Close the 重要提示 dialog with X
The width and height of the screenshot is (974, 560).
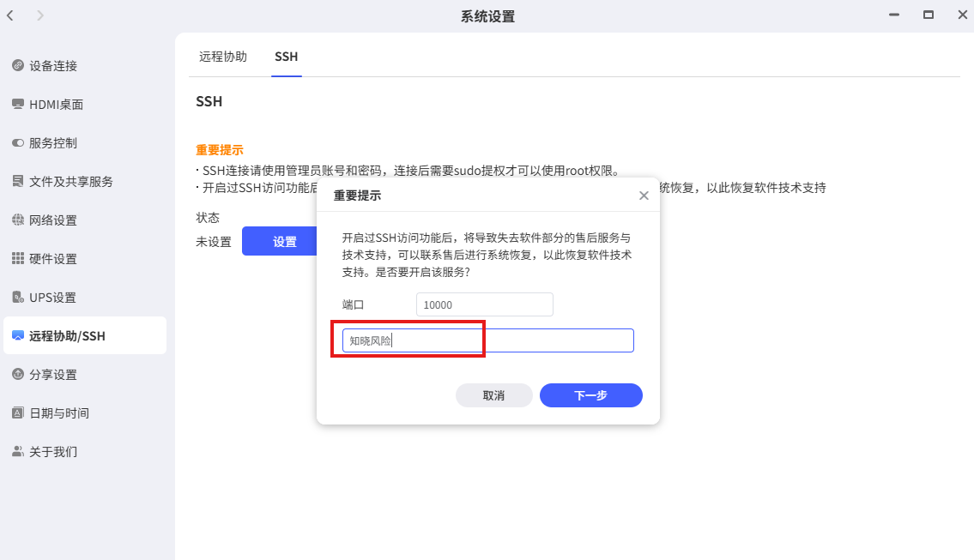(644, 196)
